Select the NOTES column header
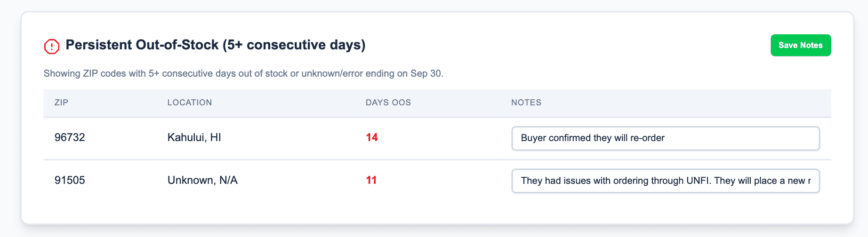Viewport: 868px width, 237px height. 526,103
